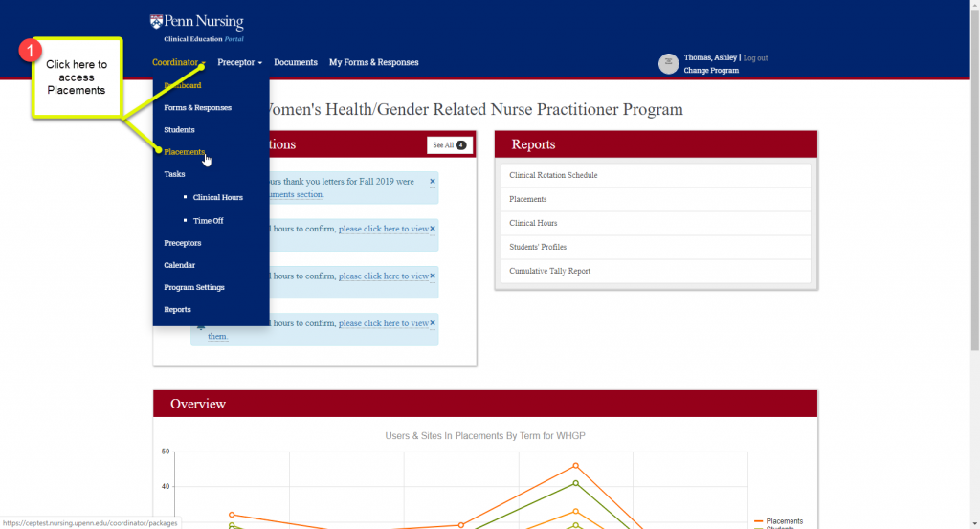Viewport: 980px width, 529px height.
Task: Open Placements from the Coordinator menu
Action: coord(185,152)
